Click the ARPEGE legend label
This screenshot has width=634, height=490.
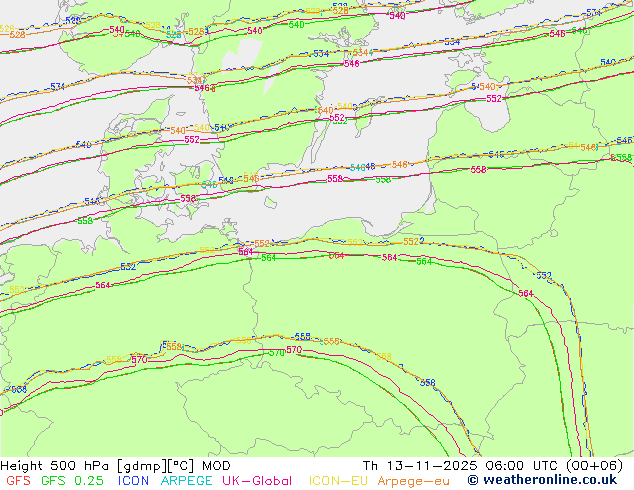point(186,481)
